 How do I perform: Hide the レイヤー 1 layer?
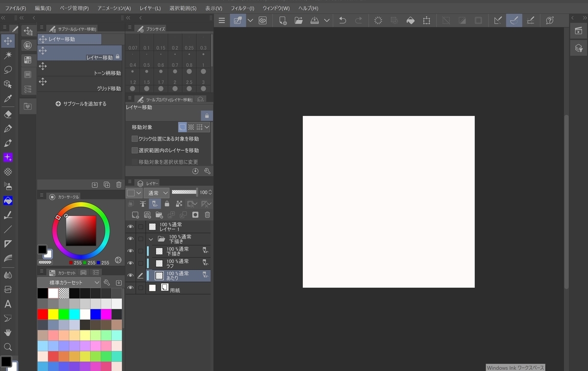click(130, 227)
